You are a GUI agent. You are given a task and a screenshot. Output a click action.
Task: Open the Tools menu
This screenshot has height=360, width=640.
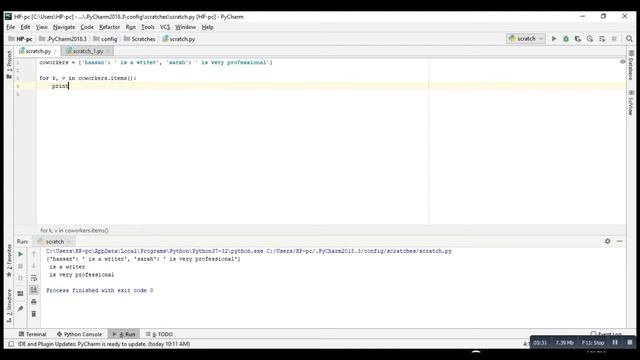[x=148, y=27]
